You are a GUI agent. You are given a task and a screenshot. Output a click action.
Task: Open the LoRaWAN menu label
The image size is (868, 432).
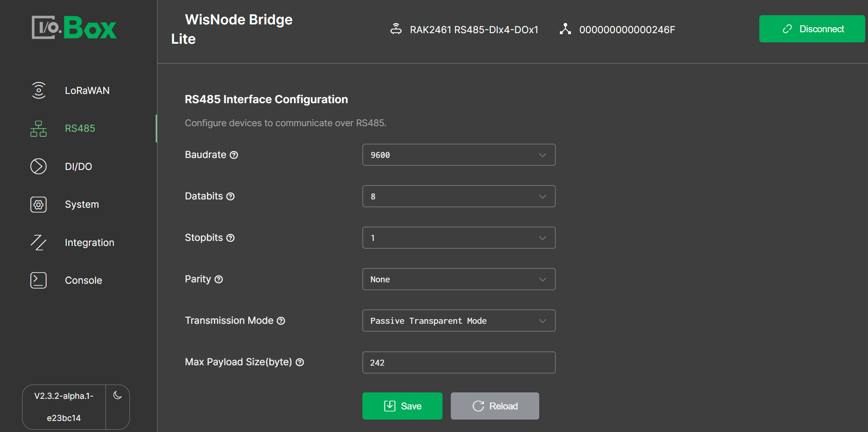(87, 91)
